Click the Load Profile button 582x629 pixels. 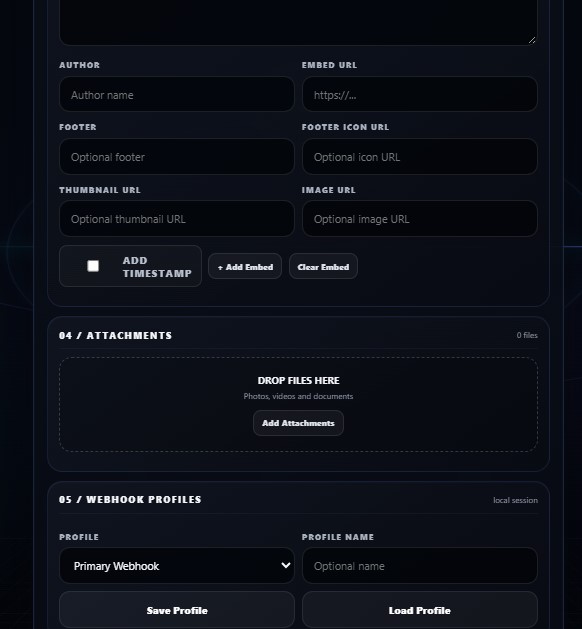click(420, 610)
